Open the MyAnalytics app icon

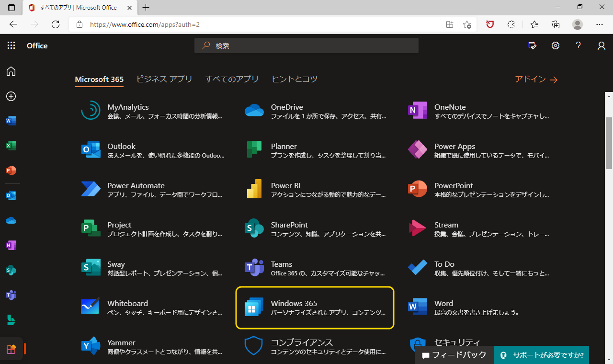(x=91, y=110)
